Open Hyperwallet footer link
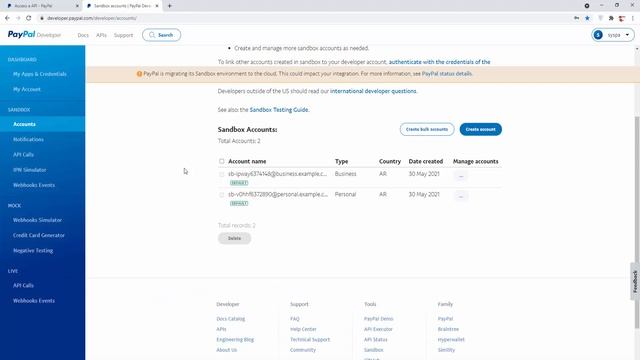The width and height of the screenshot is (640, 360). click(451, 340)
